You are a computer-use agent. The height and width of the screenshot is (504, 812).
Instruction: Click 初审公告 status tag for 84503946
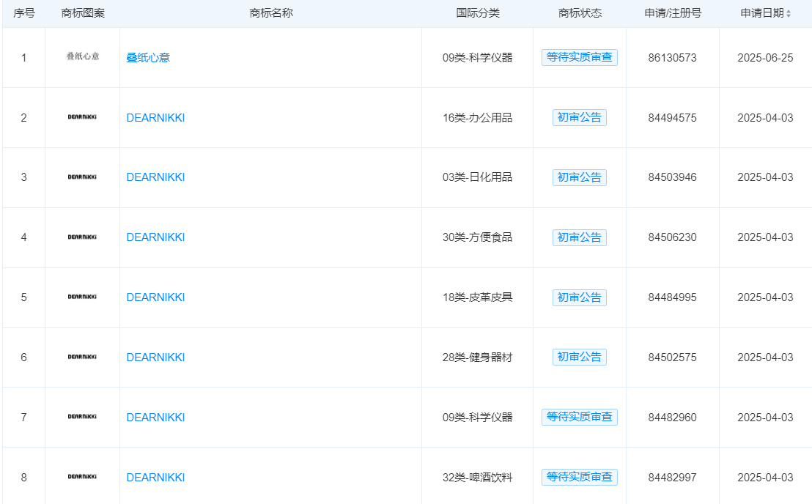[x=580, y=177]
